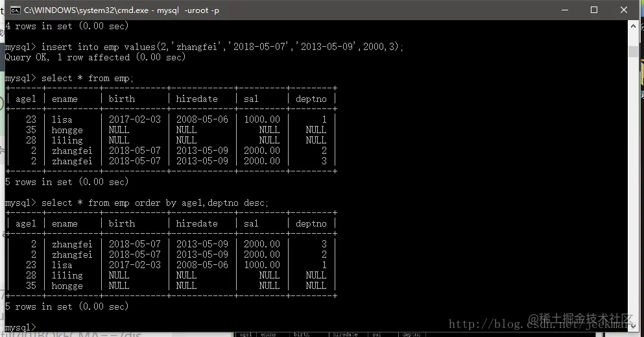
Task: Click the console scrollbar up arrow
Action: point(633,27)
